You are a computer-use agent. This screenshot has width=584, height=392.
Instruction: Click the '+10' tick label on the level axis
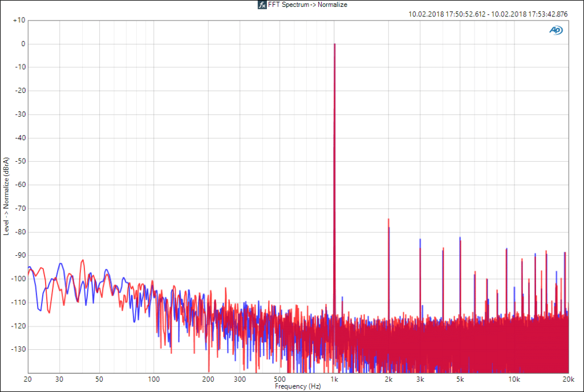(x=19, y=20)
